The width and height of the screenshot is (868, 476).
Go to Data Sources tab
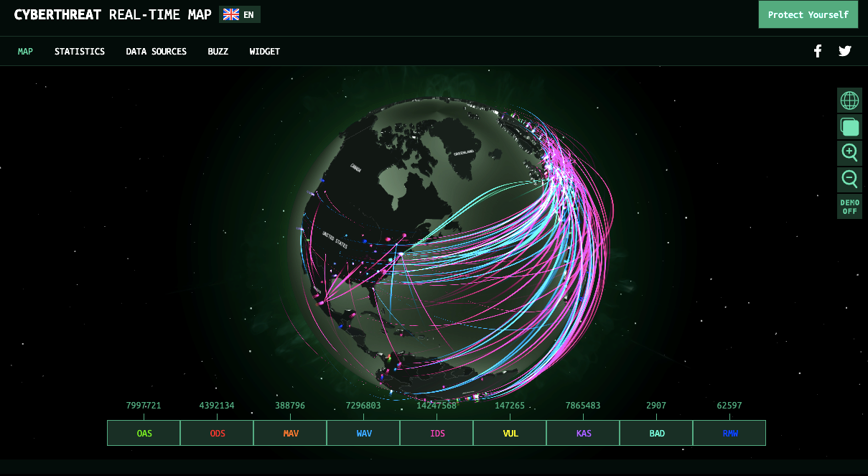coord(156,52)
